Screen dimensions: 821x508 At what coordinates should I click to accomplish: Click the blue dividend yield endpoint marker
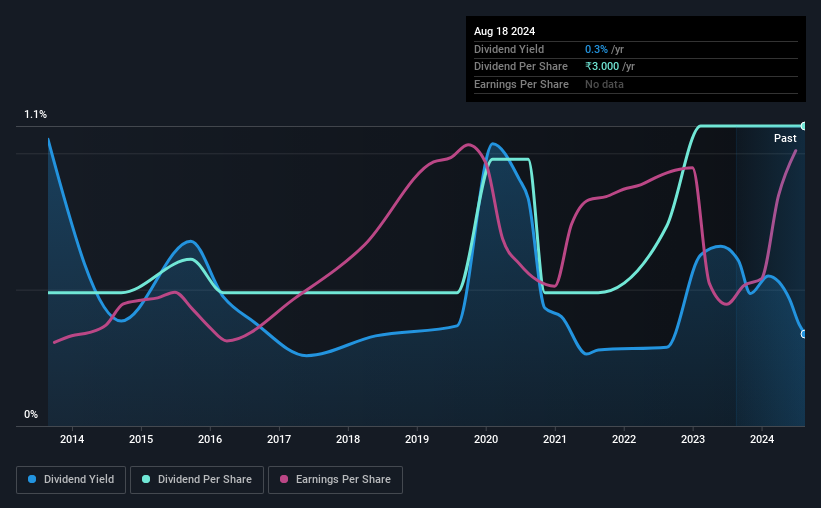click(x=804, y=334)
